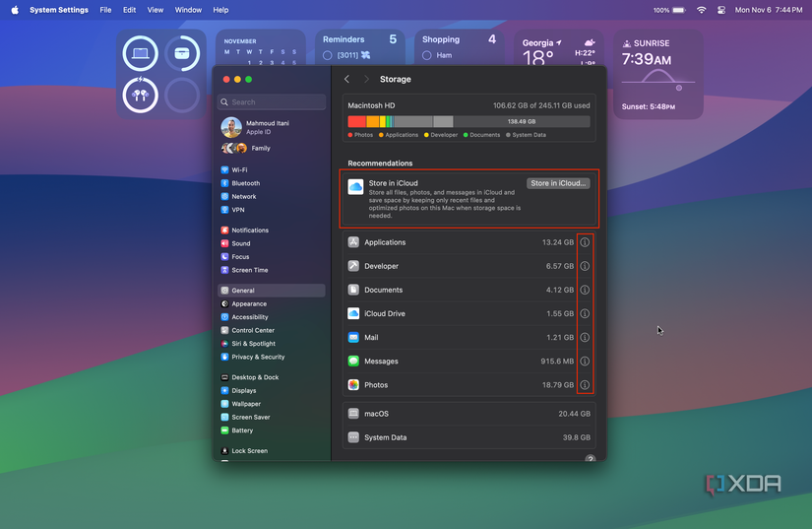Click Wi-Fi icon in menu bar
Viewport: 812px width, 529px height.
coord(701,10)
